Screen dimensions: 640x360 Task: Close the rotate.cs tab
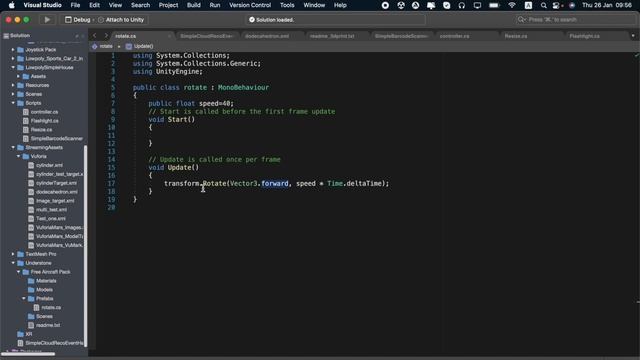point(169,36)
